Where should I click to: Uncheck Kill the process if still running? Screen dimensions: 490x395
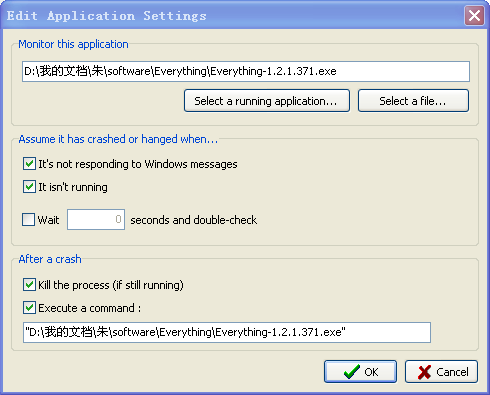(x=29, y=285)
